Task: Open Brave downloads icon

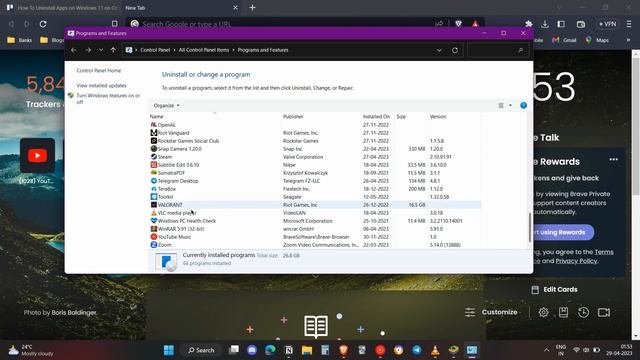Action: pyautogui.click(x=545, y=24)
